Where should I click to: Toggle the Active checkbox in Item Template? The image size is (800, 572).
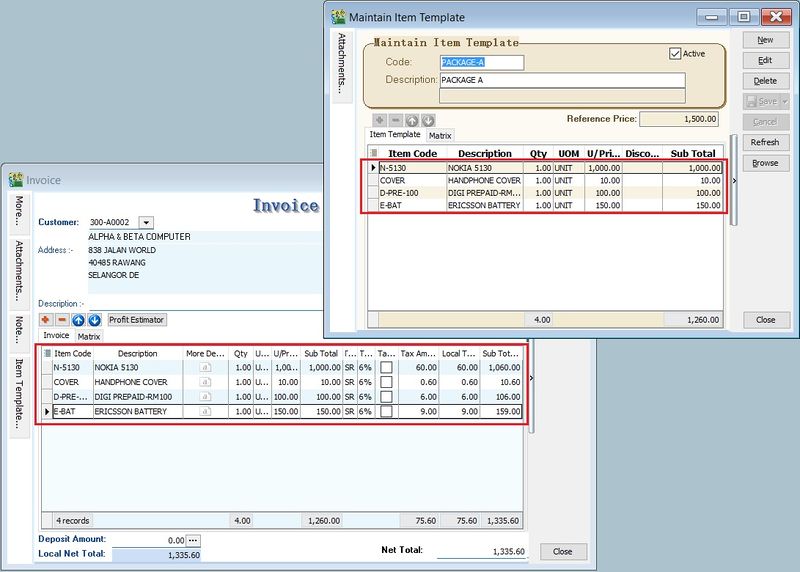click(x=674, y=53)
